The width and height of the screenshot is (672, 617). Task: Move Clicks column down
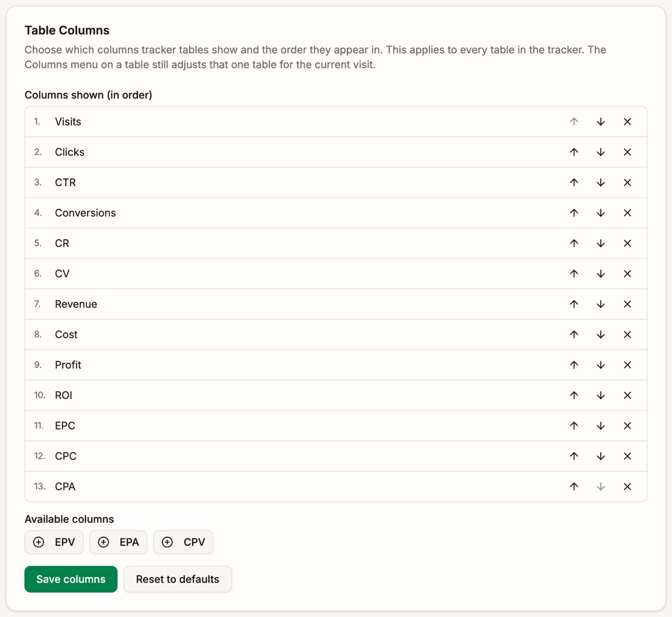(x=600, y=152)
